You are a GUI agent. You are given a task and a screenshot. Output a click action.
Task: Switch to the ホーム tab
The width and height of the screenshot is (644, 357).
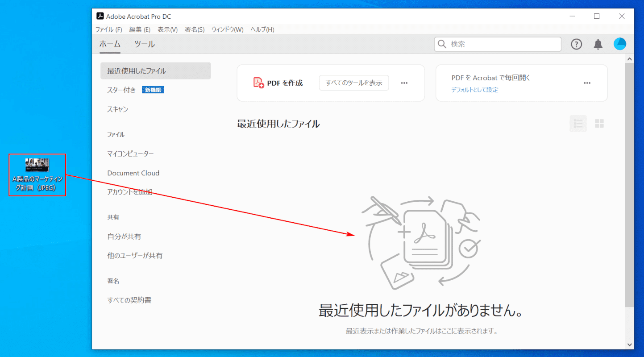click(110, 44)
